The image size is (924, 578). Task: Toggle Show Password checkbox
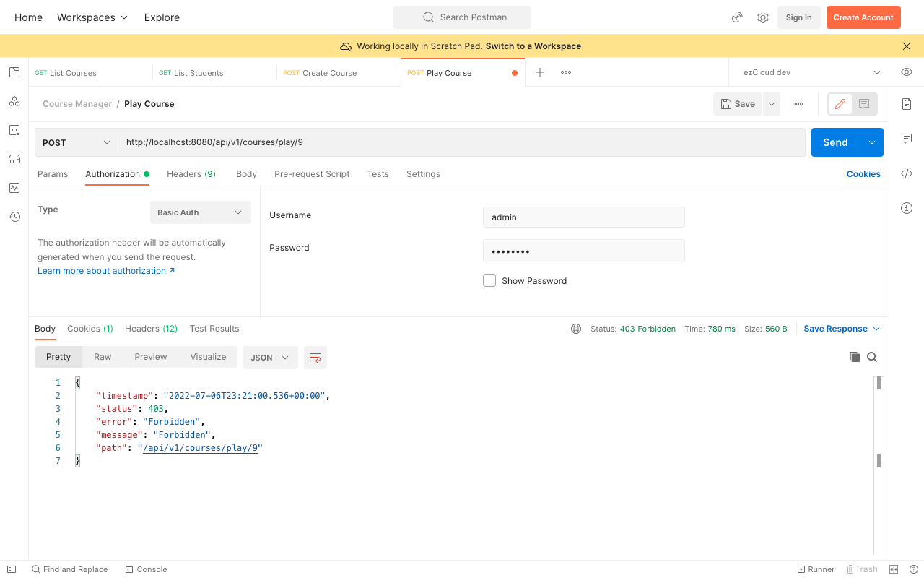(x=489, y=280)
